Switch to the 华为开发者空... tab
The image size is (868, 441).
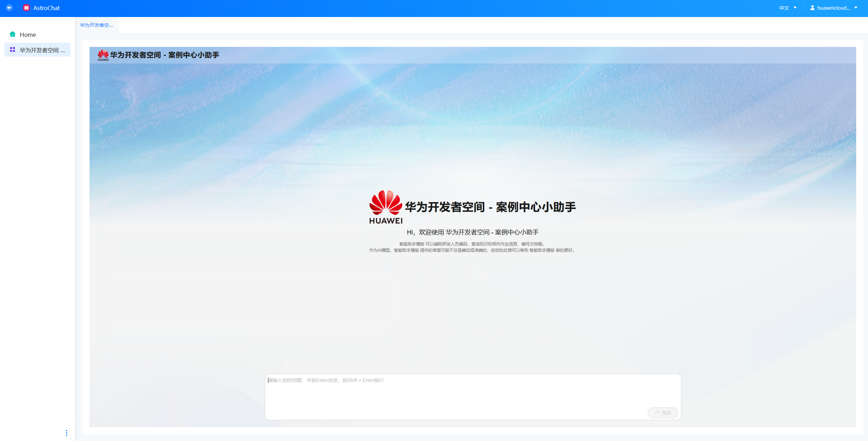[96, 25]
